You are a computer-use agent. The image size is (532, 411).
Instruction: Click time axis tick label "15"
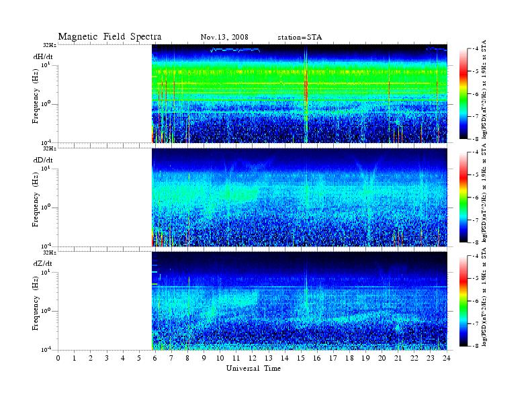click(302, 359)
